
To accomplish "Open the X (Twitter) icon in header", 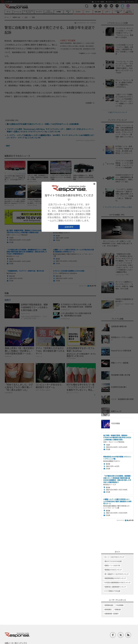I will coord(100,6).
